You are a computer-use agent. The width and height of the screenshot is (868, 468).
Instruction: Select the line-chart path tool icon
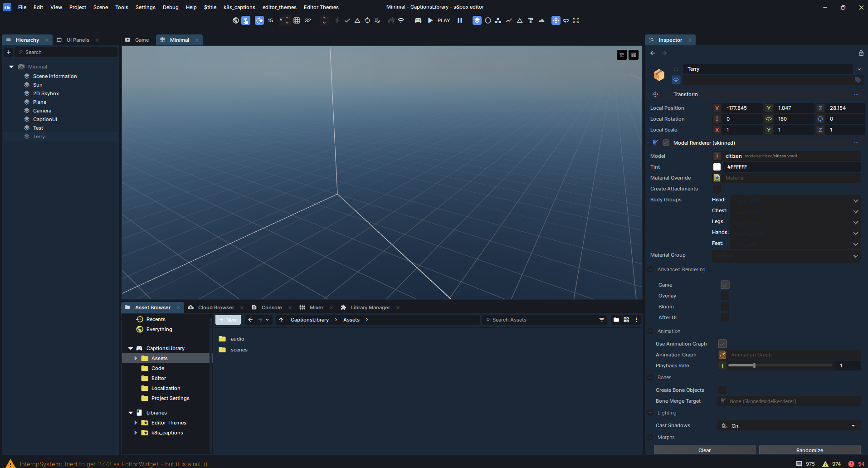(x=509, y=20)
